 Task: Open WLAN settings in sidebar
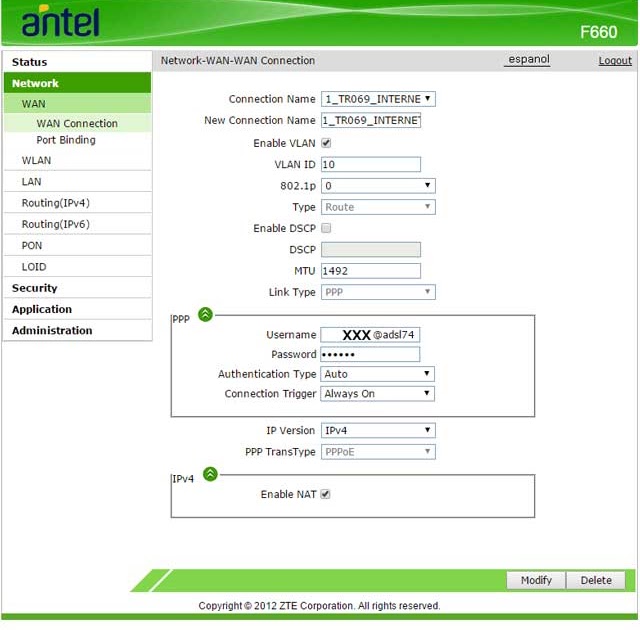pos(78,160)
